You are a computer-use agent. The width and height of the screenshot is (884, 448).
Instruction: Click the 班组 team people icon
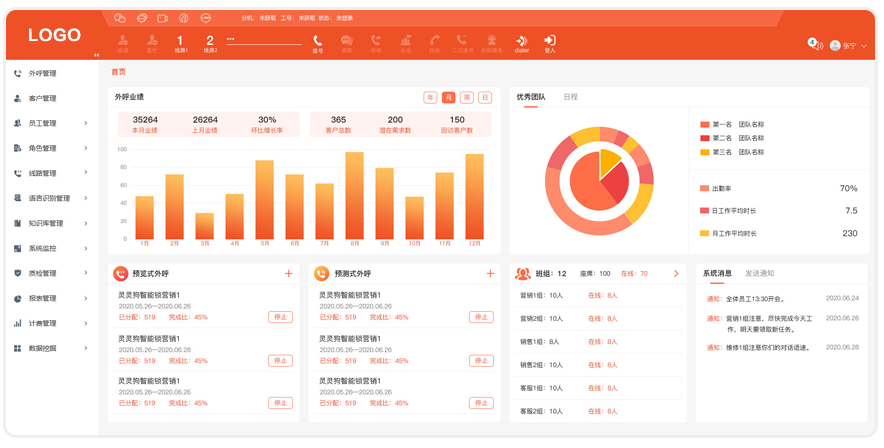click(x=522, y=273)
